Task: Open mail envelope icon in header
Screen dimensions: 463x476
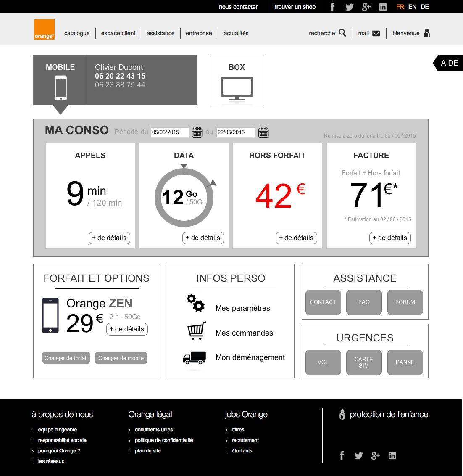Action: (376, 33)
